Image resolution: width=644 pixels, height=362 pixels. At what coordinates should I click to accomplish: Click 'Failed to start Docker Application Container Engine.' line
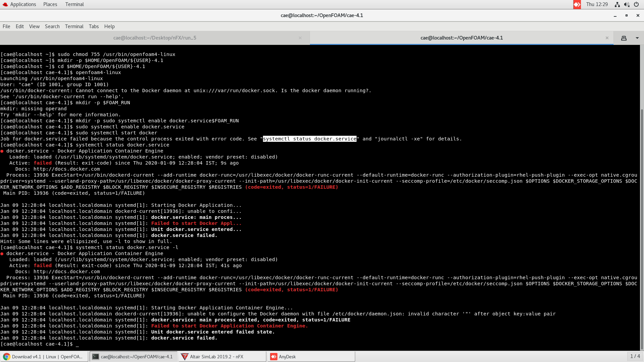coord(229,326)
